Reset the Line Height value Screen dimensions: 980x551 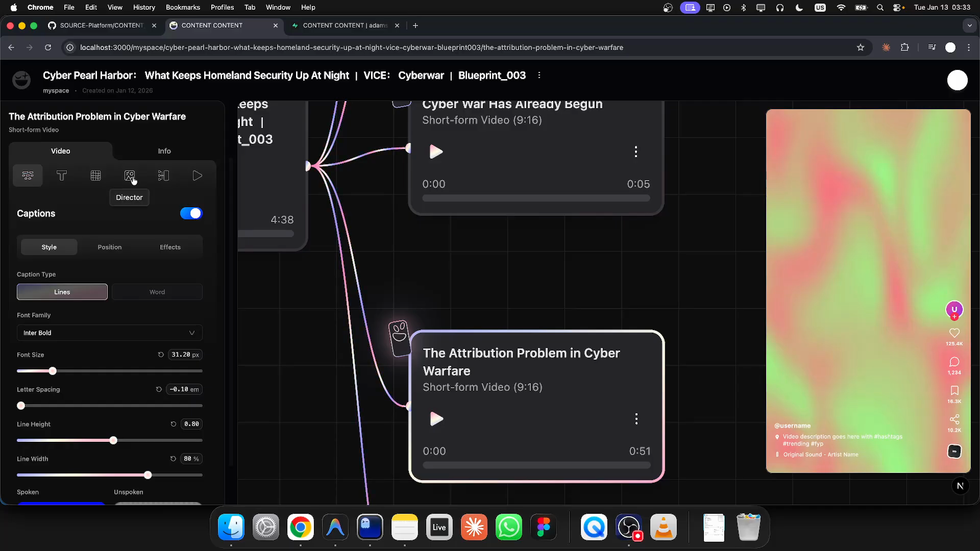174,424
